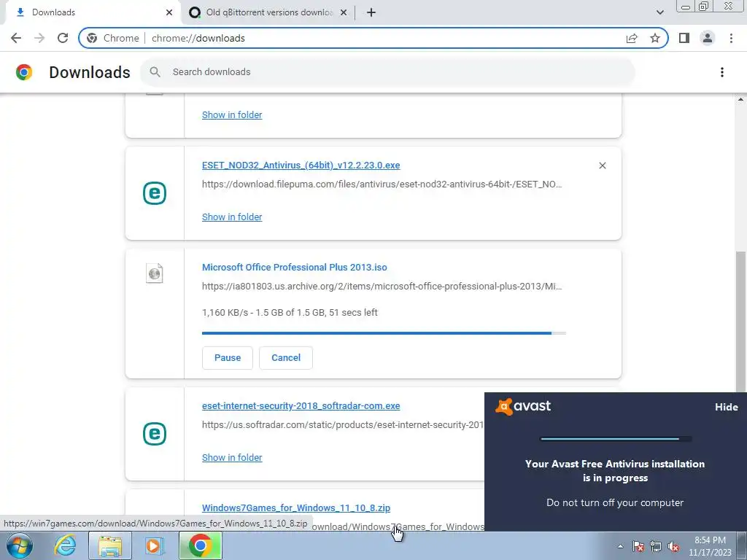Click the forward navigation arrow
The width and height of the screenshot is (747, 560).
[x=39, y=38]
